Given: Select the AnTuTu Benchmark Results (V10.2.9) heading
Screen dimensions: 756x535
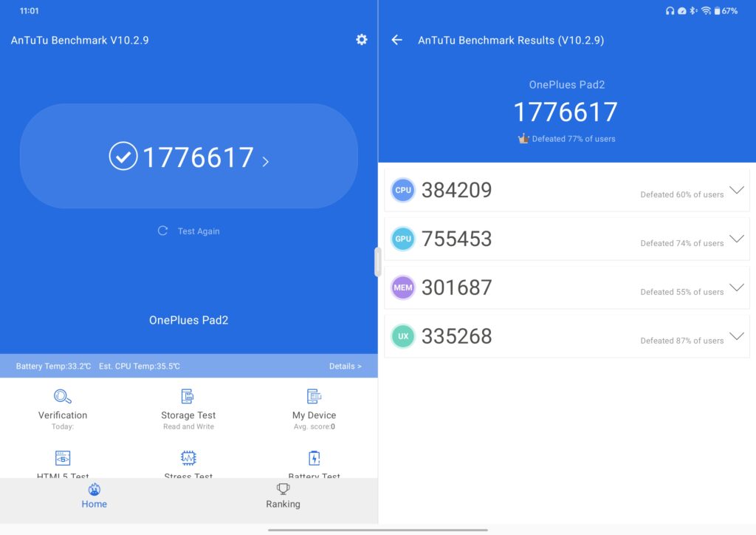Looking at the screenshot, I should [511, 40].
